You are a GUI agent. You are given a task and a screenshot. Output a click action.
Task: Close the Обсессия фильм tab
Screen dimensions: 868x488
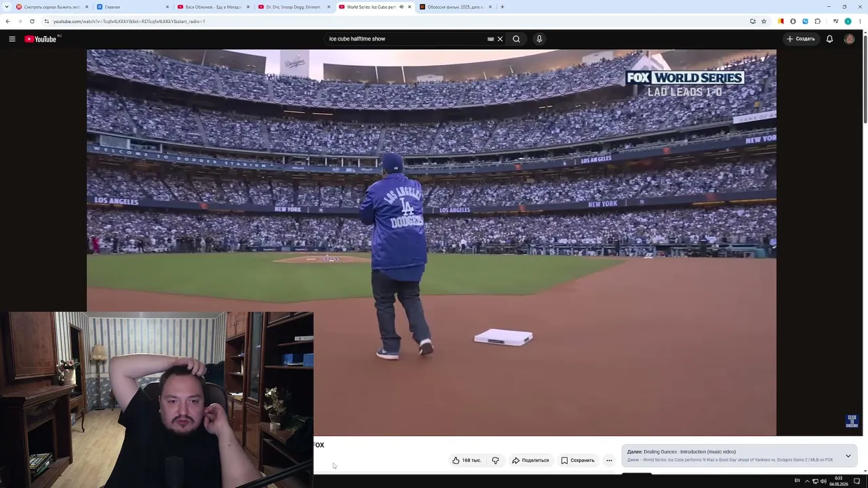point(490,7)
